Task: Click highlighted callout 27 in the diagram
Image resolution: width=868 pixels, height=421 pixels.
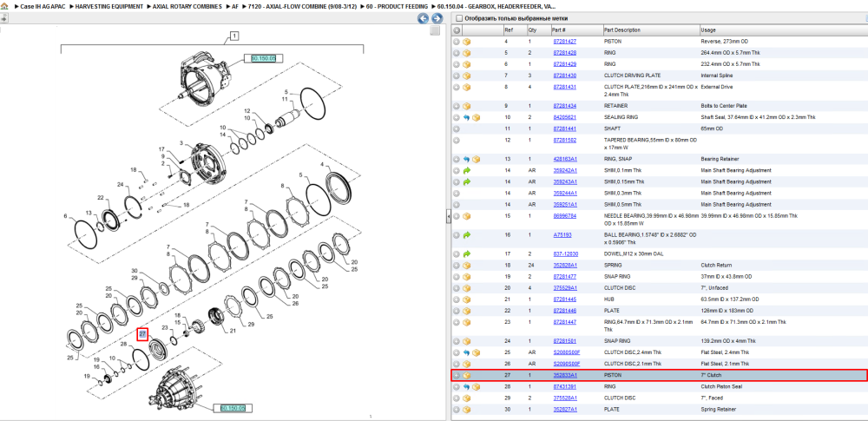Action: [x=143, y=334]
